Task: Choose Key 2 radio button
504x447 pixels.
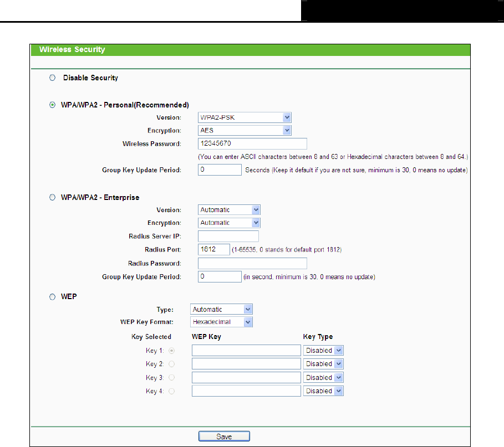Action: click(x=172, y=364)
